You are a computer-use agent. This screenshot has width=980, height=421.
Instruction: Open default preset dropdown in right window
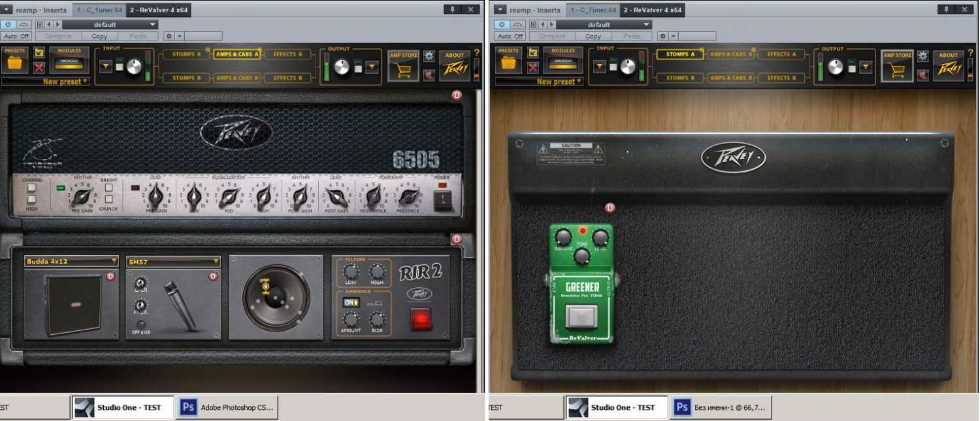[x=604, y=25]
